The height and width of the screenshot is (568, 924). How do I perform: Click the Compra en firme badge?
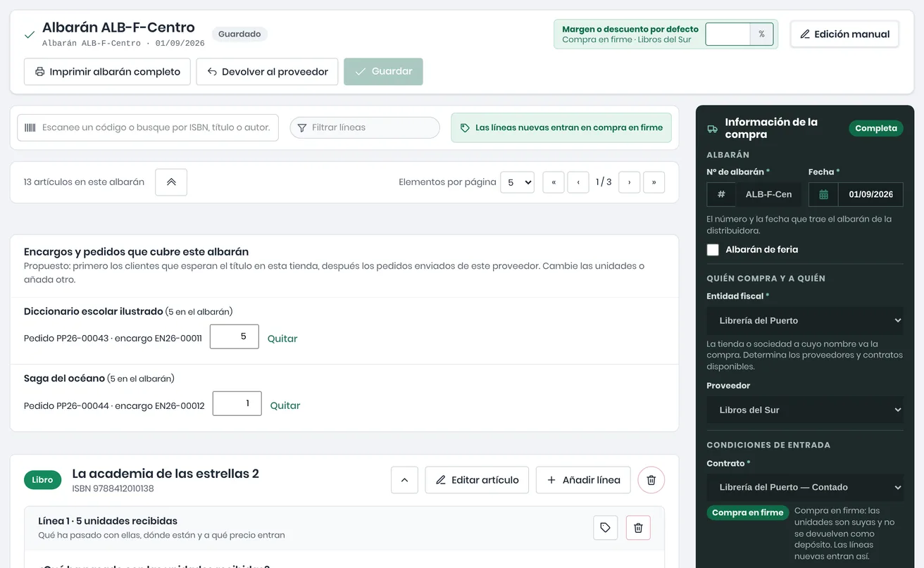tap(747, 512)
